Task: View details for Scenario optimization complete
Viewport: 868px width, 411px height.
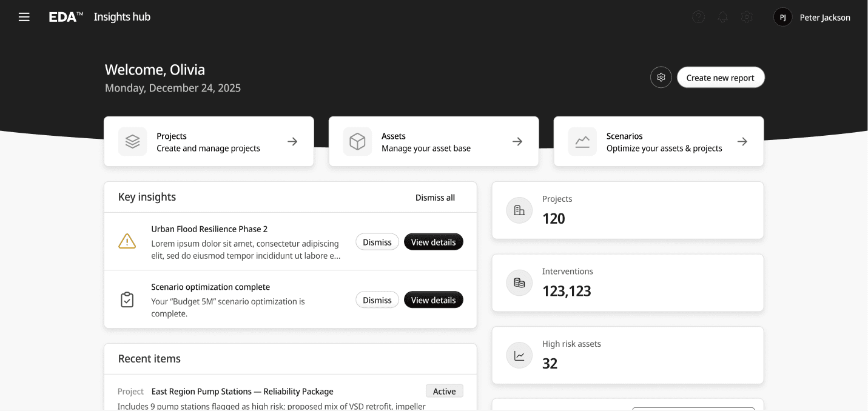Action: tap(434, 300)
